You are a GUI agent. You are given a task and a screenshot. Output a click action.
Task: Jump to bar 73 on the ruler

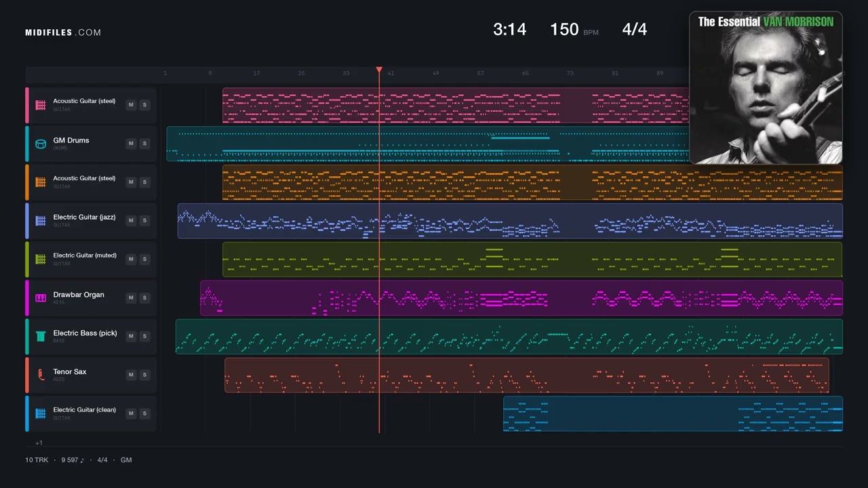(570, 73)
